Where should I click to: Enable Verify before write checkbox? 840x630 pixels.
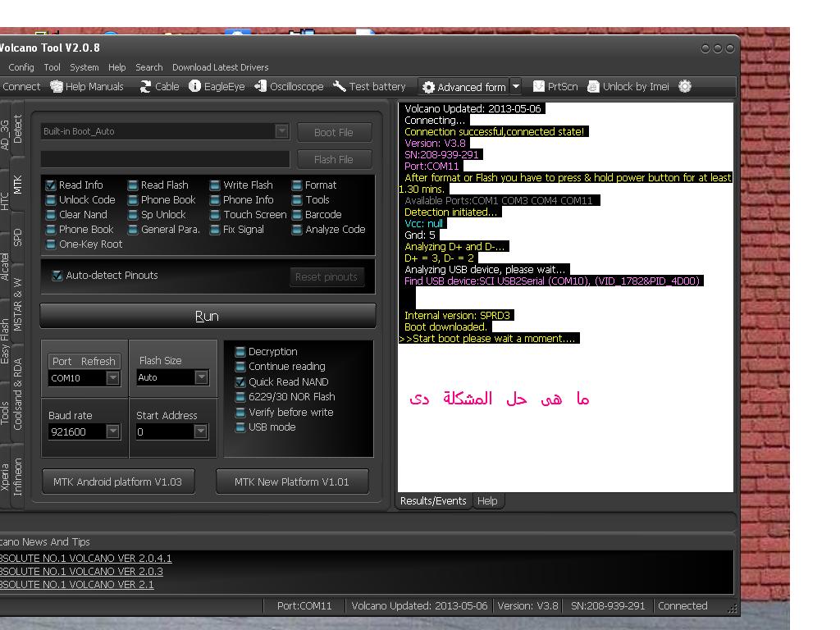pos(240,412)
